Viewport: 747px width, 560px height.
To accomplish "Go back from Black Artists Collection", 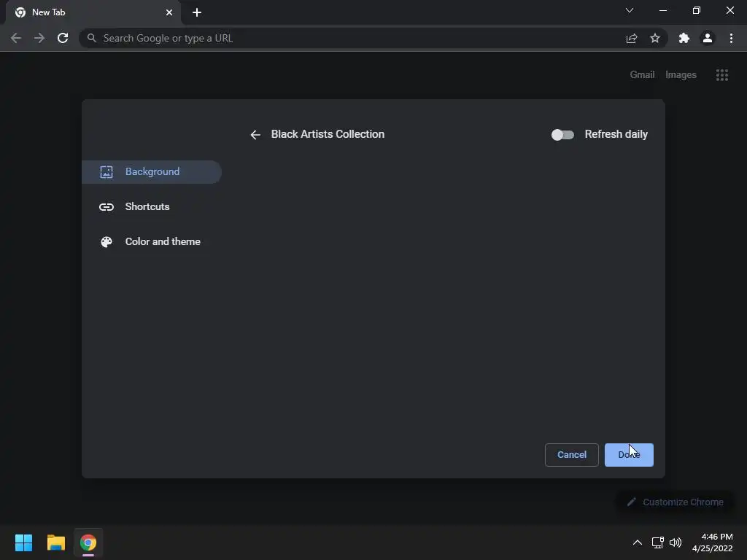I will pyautogui.click(x=255, y=135).
